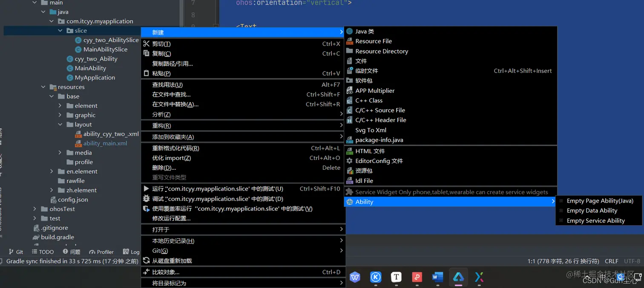Click the C/C++ Header File icon
The height and width of the screenshot is (288, 644).
coord(350,120)
